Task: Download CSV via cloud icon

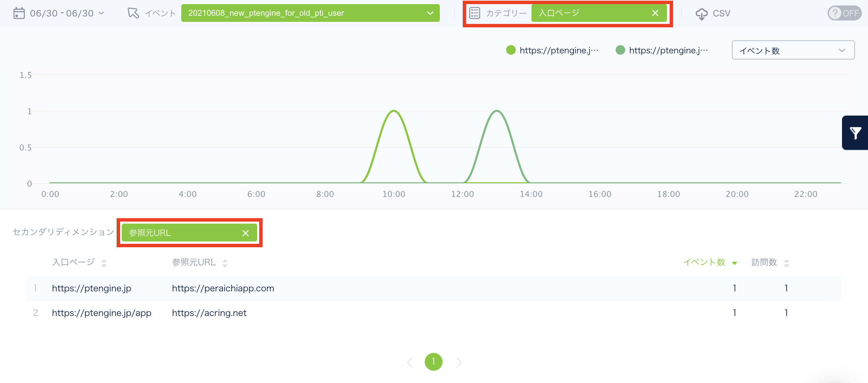Action: point(701,14)
